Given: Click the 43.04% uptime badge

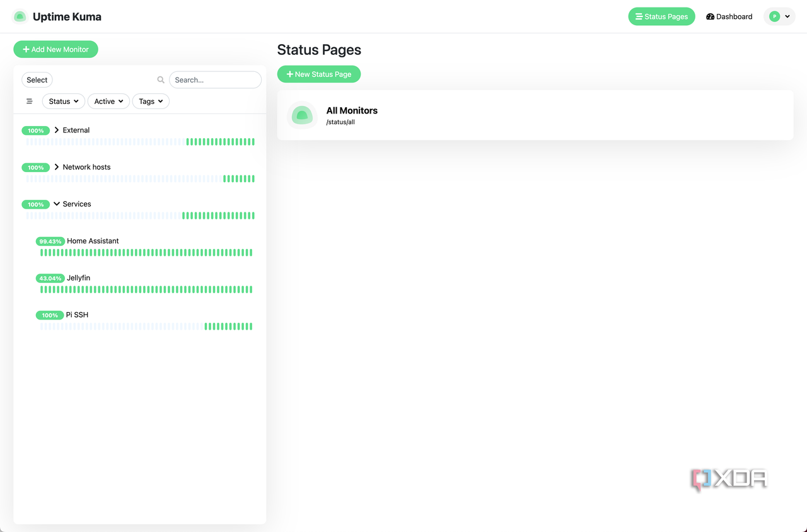Looking at the screenshot, I should (50, 278).
